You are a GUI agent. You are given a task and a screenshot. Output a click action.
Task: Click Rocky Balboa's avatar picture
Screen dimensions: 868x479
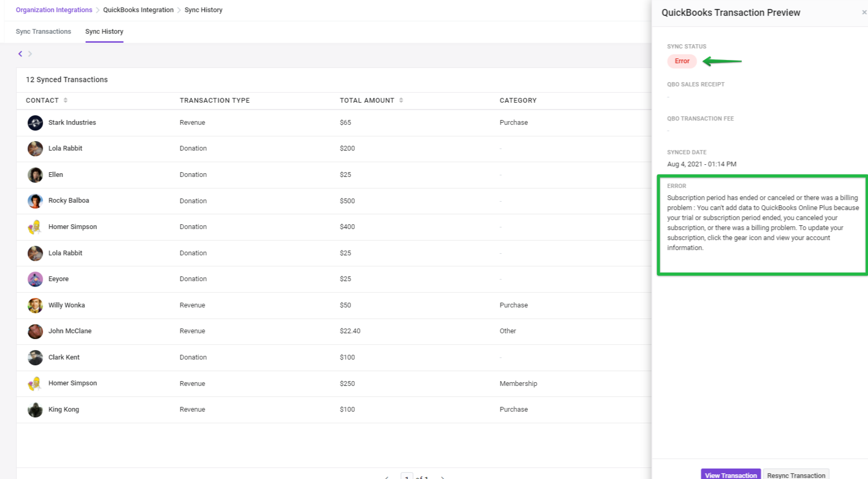click(x=35, y=201)
